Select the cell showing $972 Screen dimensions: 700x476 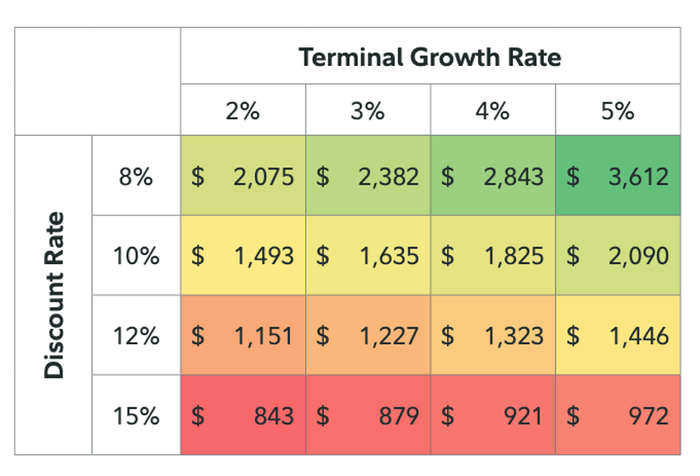coord(618,414)
